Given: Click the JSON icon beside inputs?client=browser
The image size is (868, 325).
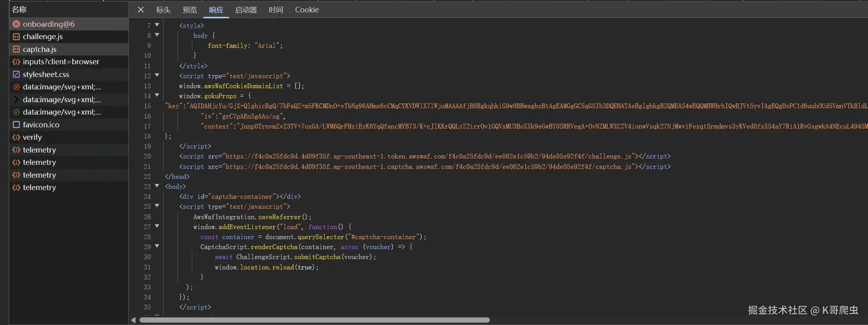Looking at the screenshot, I should click(x=16, y=62).
